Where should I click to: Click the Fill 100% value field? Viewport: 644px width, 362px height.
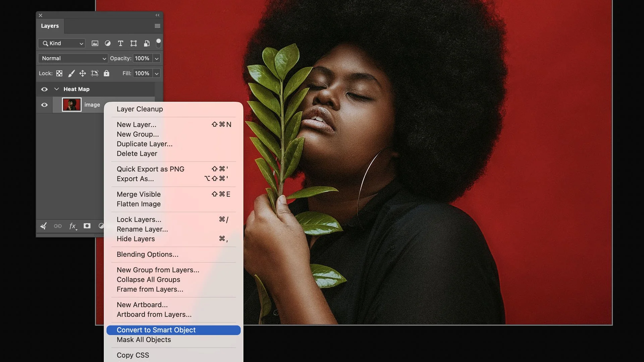coord(143,73)
